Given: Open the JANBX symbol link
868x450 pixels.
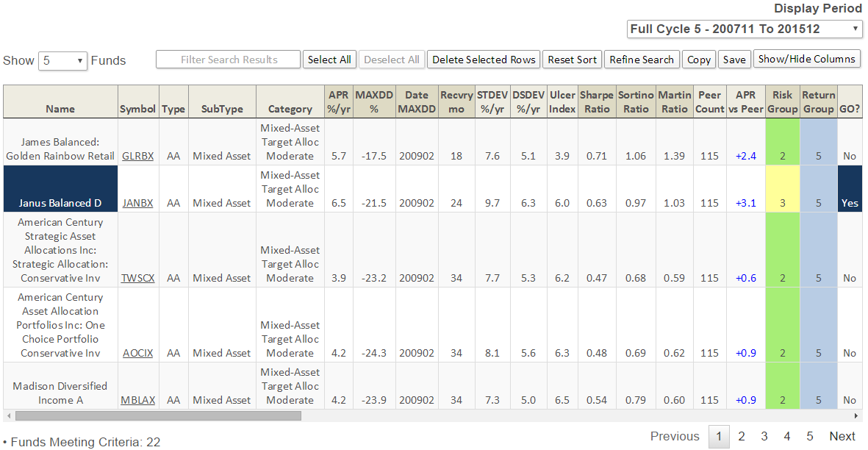Looking at the screenshot, I should click(x=137, y=203).
